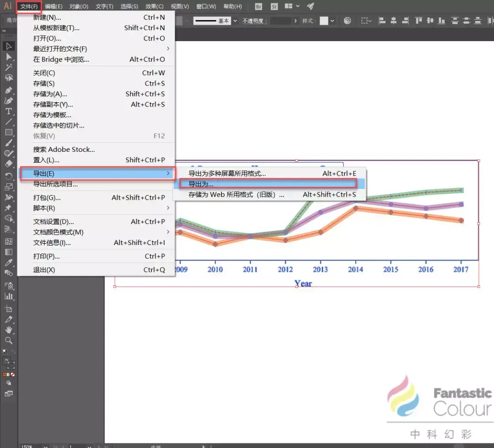The height and width of the screenshot is (448, 494).
Task: Open the zoom level 150% dropdown
Action: click(x=46, y=446)
